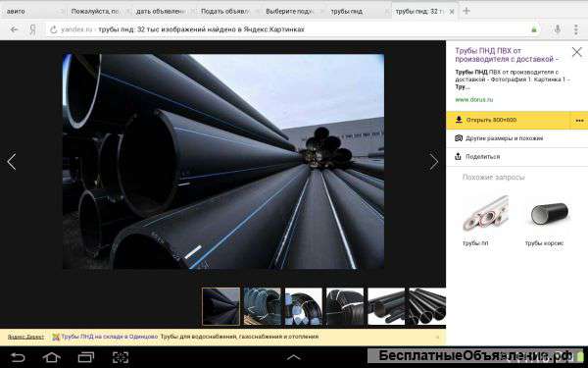This screenshot has height=368, width=588.
Task: Expand the bottom panel with up chevron
Action: pos(294,357)
